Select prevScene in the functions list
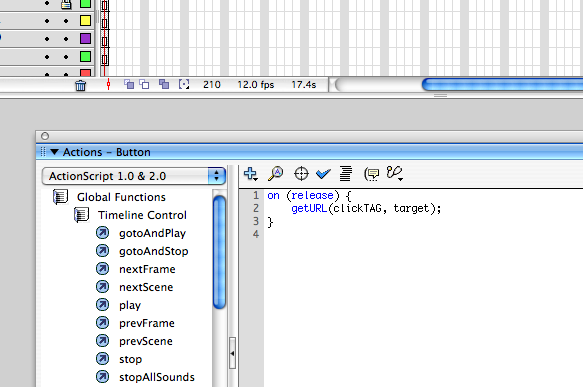Image resolution: width=583 pixels, height=387 pixels. pyautogui.click(x=146, y=341)
